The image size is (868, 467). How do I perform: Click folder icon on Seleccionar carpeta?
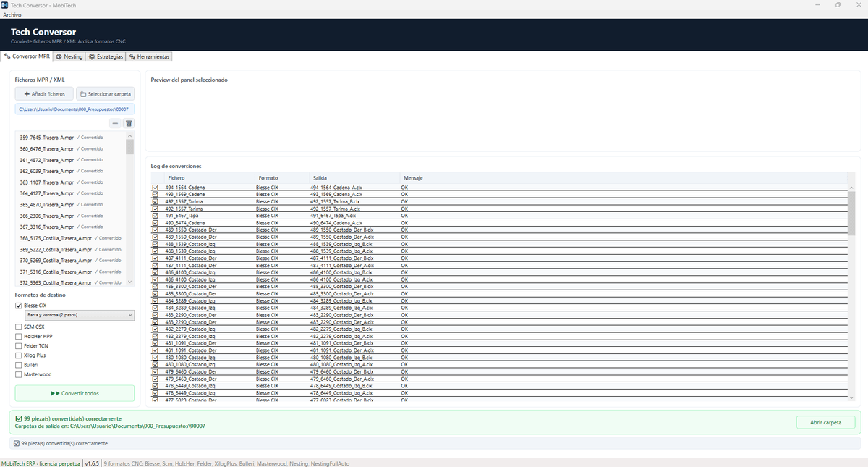[x=83, y=94]
